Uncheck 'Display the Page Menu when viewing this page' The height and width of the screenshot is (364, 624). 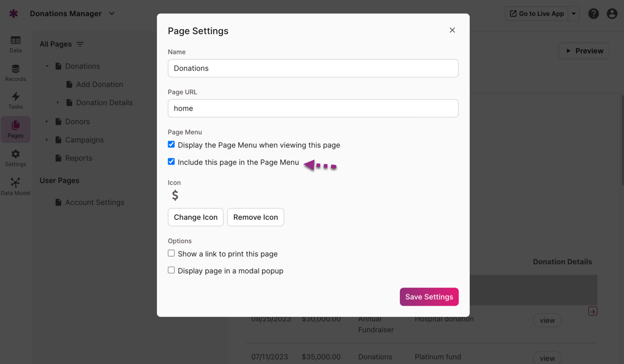171,144
